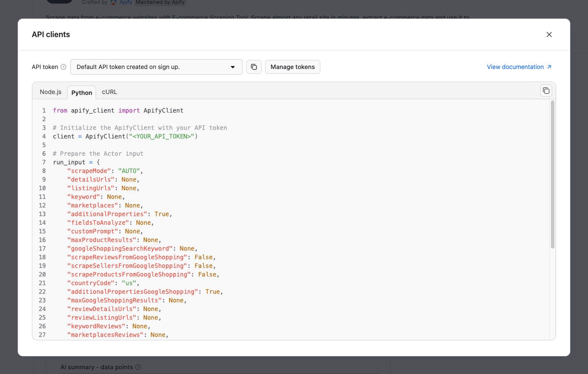Switch to the cURL tab

tap(109, 91)
